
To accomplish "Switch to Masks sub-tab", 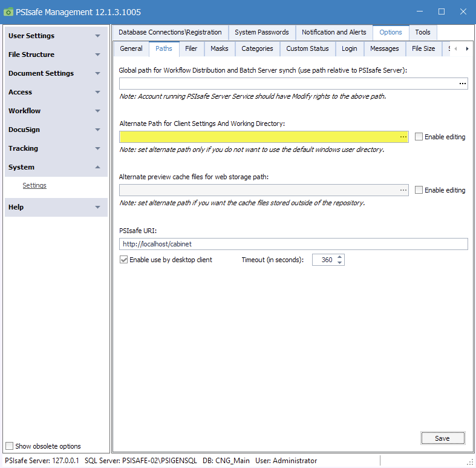I will 220,48.
